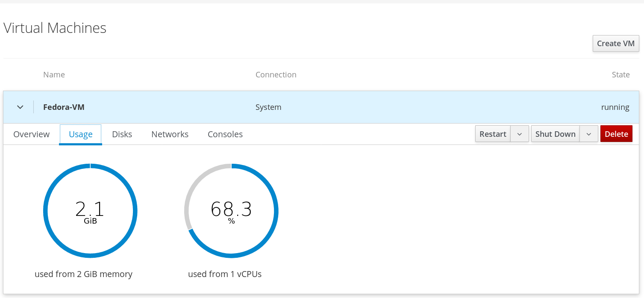Image resolution: width=644 pixels, height=298 pixels.
Task: Click the 68.3 % value
Action: 231,212
